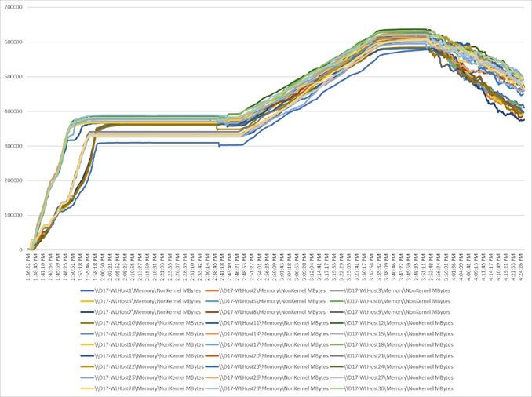Pick legend item D17-WLHost22

click(142, 367)
